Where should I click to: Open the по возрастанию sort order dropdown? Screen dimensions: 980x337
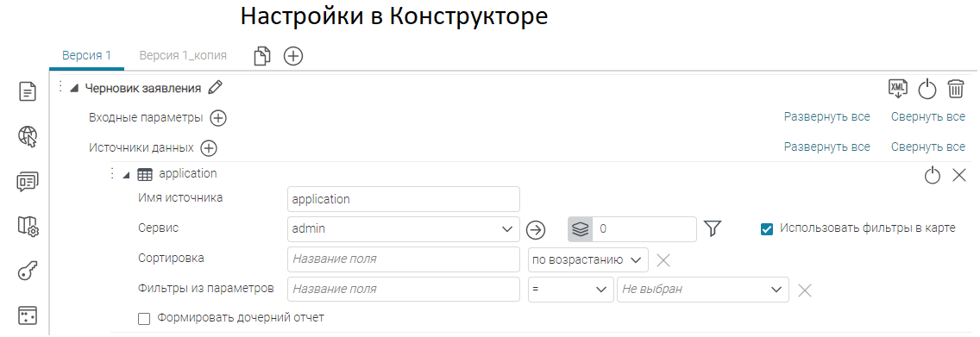(588, 259)
